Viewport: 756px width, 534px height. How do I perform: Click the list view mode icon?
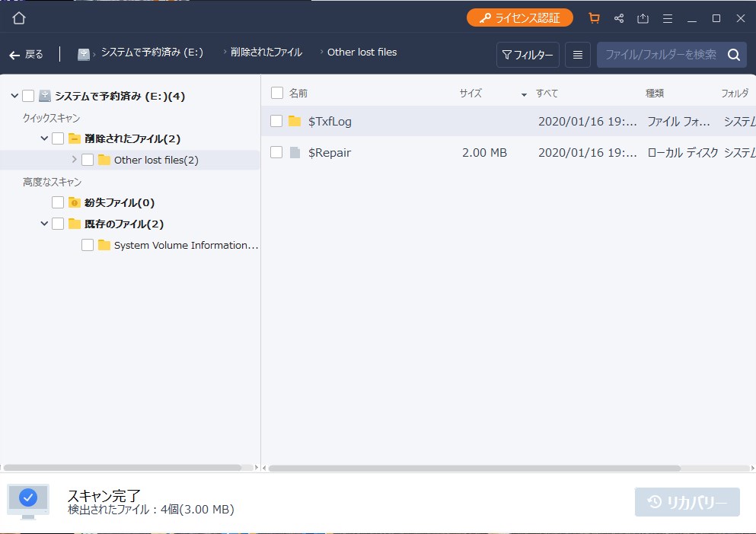[578, 55]
